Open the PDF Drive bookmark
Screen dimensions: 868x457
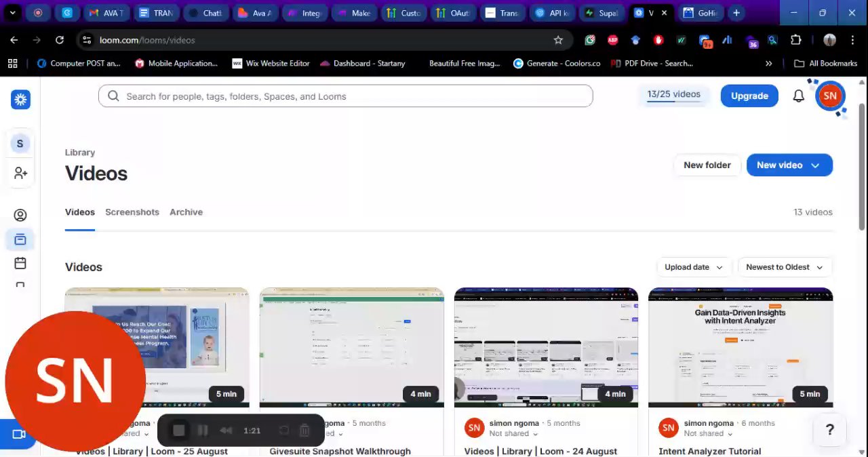[652, 63]
